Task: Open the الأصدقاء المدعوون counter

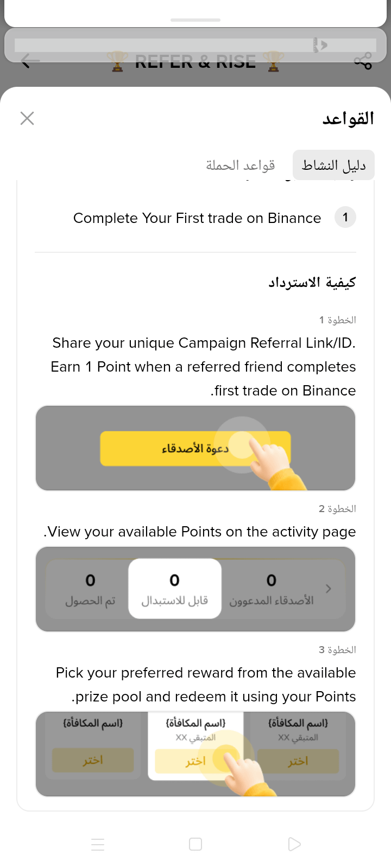Action: tap(272, 589)
